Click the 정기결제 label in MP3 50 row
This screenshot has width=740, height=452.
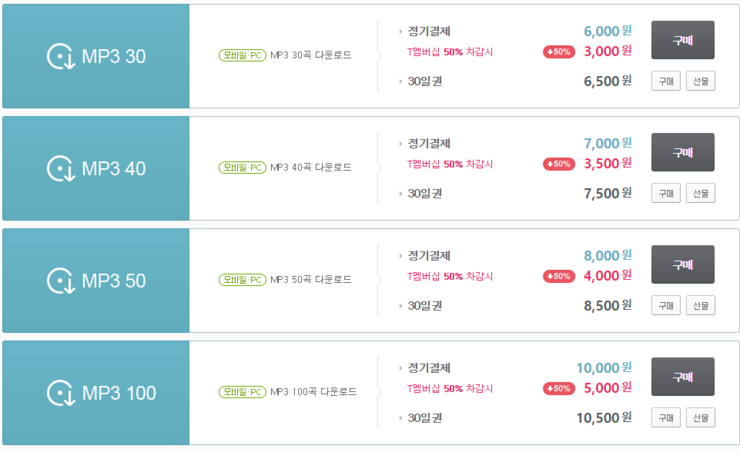point(429,256)
